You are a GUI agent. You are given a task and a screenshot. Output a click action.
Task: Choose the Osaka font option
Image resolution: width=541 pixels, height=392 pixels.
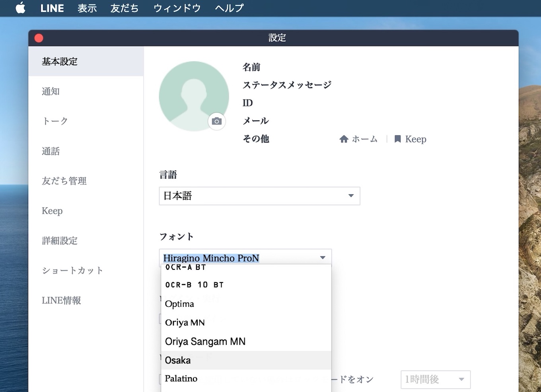point(246,360)
